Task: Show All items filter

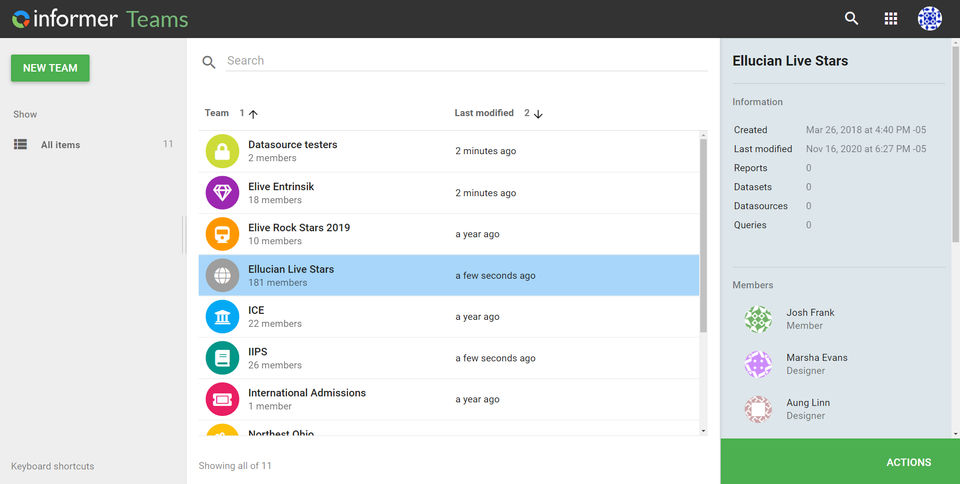Action: point(60,145)
